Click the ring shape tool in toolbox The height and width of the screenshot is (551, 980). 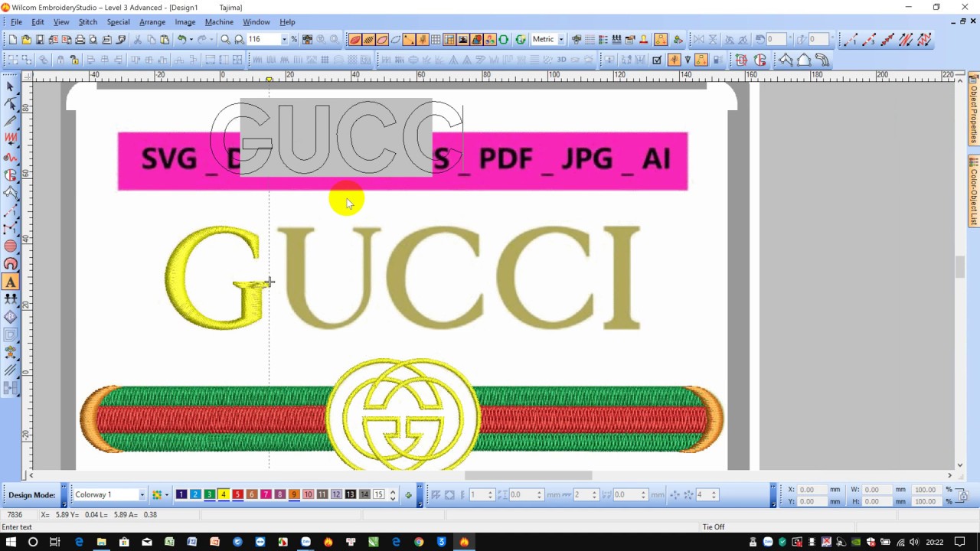tap(11, 264)
